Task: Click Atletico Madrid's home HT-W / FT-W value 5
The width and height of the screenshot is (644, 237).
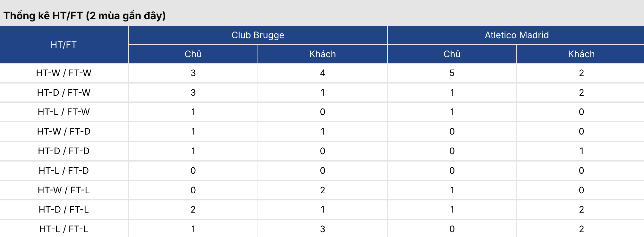Action: tap(452, 73)
